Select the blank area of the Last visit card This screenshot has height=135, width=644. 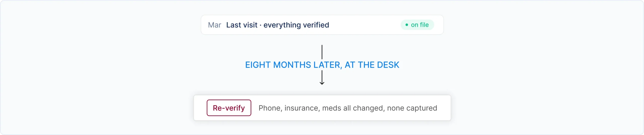[365, 25]
